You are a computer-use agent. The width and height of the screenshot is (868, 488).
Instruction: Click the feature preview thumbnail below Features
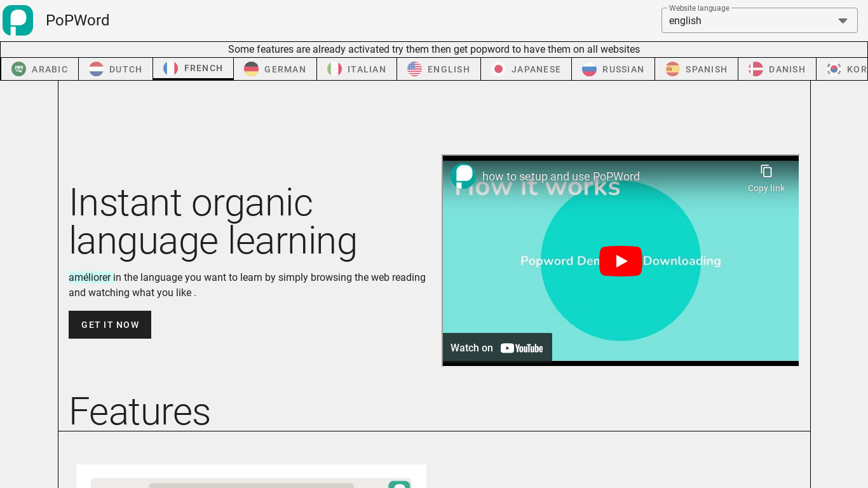click(x=251, y=477)
